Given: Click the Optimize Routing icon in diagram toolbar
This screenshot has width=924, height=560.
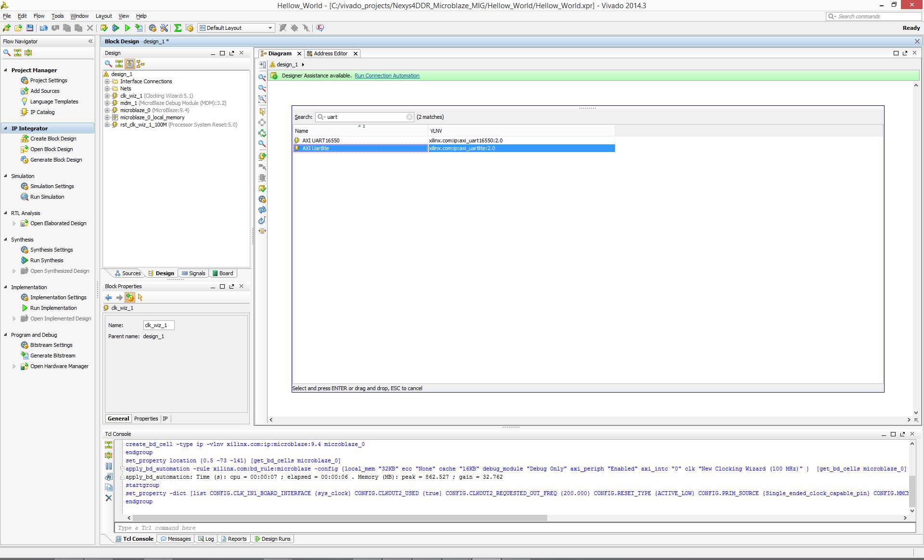Looking at the screenshot, I should tap(262, 220).
